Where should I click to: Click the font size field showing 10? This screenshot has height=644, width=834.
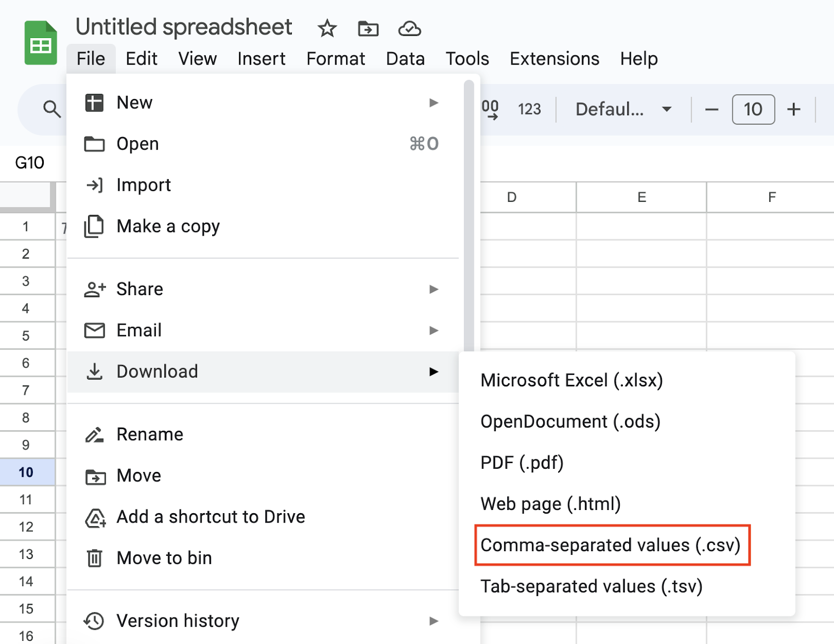pos(753,109)
